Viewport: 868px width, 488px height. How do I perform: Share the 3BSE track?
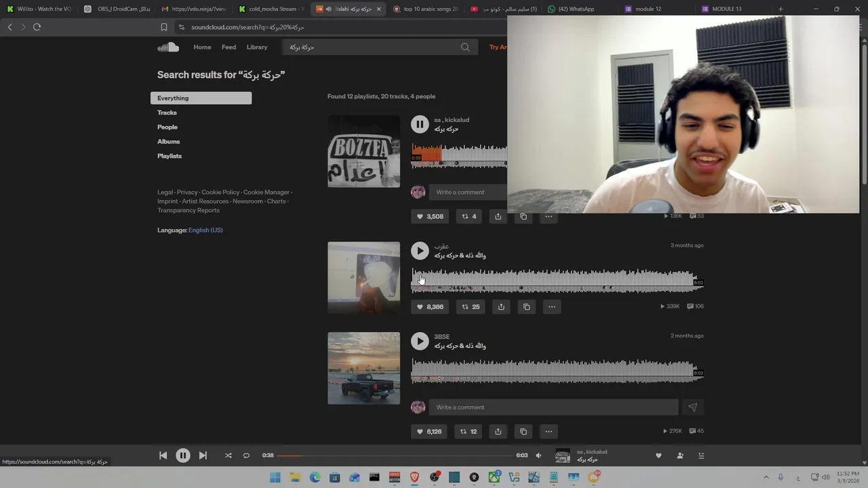[498, 431]
